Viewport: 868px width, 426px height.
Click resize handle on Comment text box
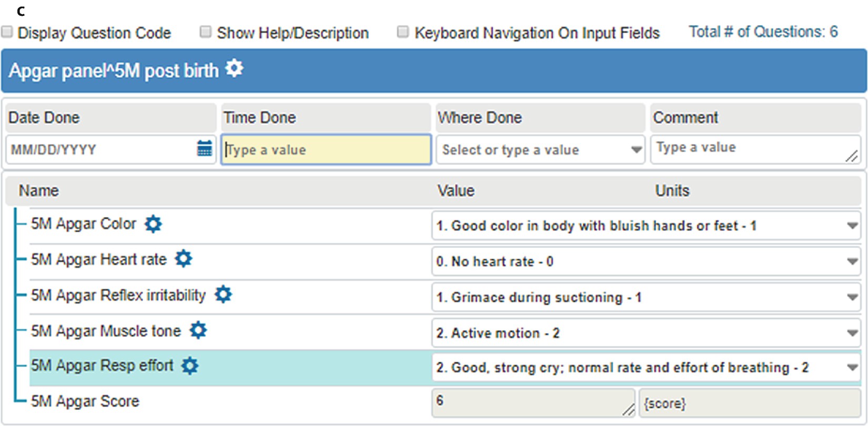coord(852,156)
